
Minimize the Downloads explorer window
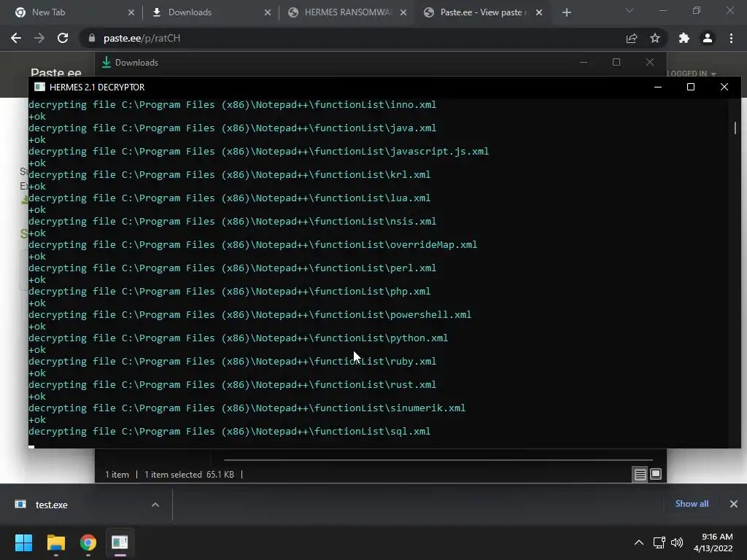tap(584, 62)
